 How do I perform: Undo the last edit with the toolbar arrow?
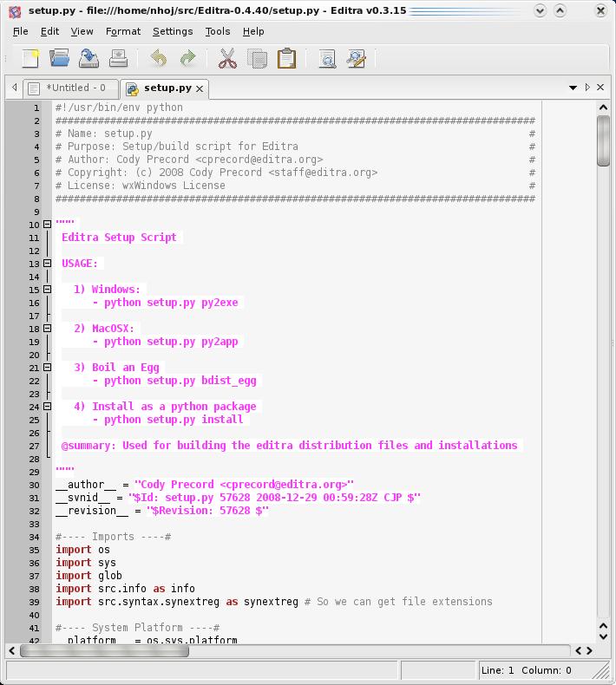pos(158,59)
